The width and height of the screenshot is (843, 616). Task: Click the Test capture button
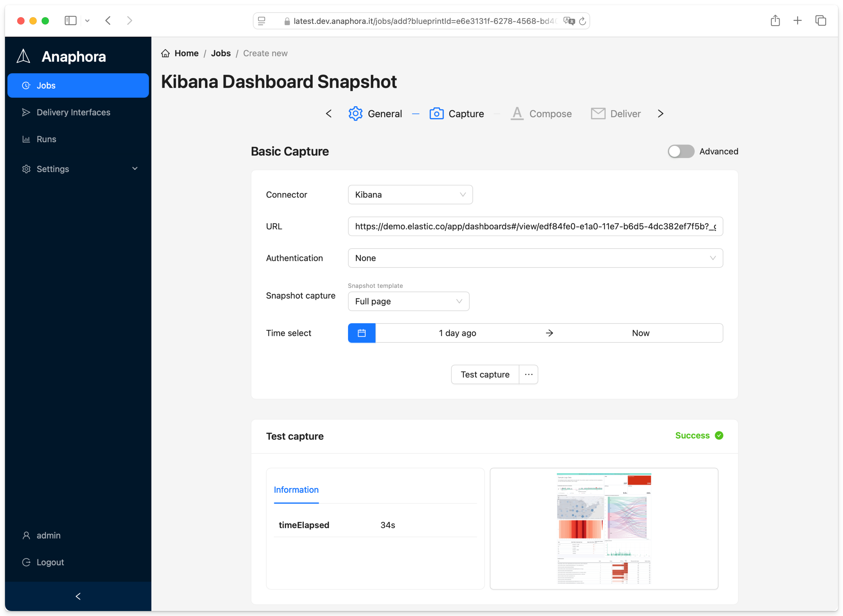point(485,374)
